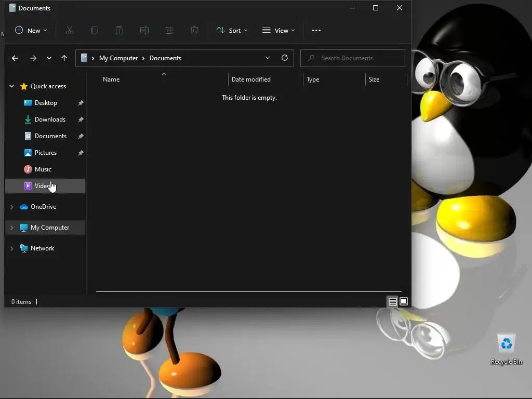Click the Search Documents field
Viewport: 532px width, 399px height.
pos(353,58)
